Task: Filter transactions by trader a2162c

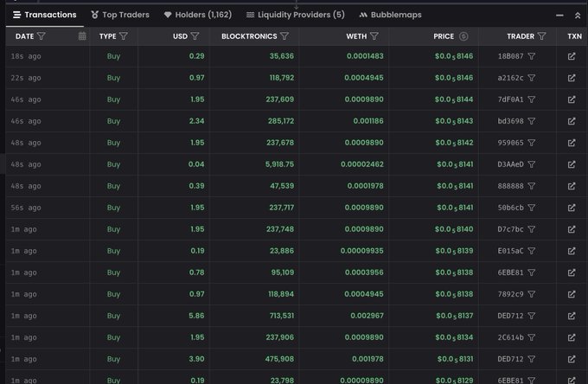Action: (x=532, y=78)
